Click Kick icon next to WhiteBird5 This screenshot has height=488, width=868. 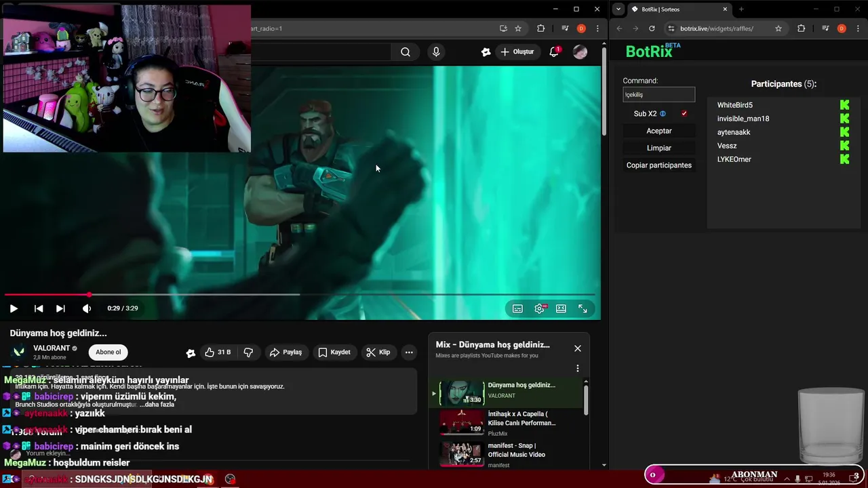845,105
